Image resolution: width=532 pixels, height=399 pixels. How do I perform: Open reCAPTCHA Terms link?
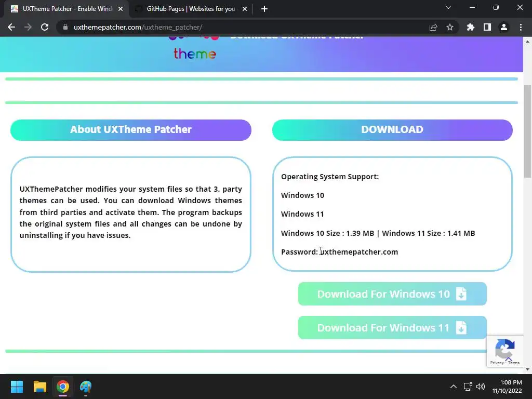(514, 363)
